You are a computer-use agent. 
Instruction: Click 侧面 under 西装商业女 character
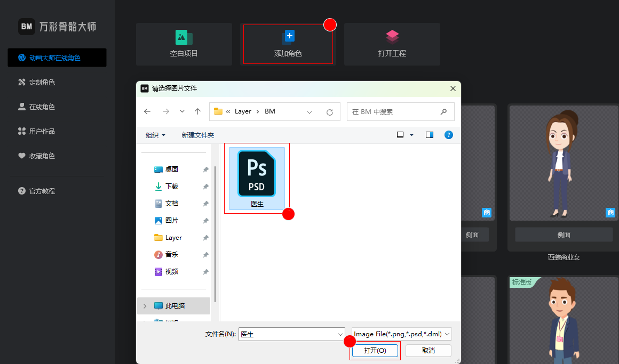point(564,234)
